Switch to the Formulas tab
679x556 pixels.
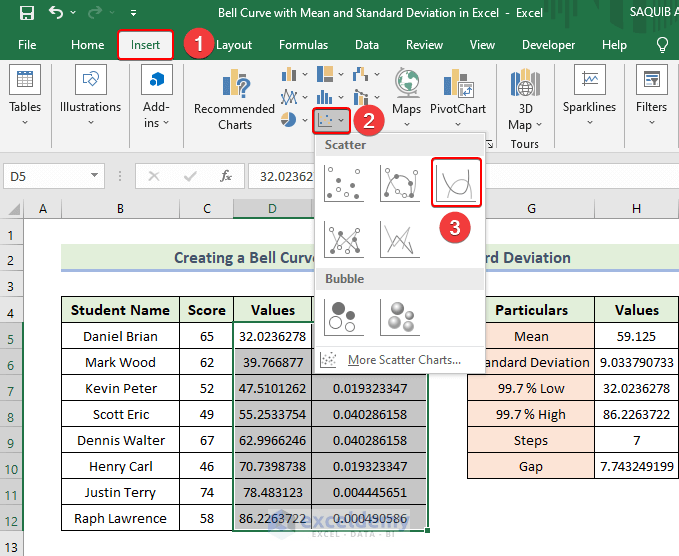click(x=303, y=45)
